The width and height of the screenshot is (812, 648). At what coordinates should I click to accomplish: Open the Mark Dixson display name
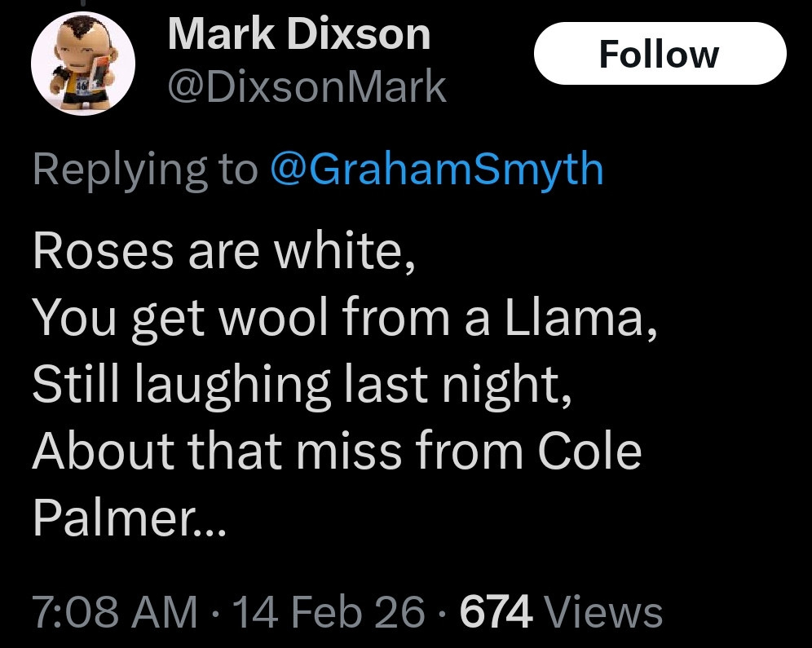tap(298, 36)
